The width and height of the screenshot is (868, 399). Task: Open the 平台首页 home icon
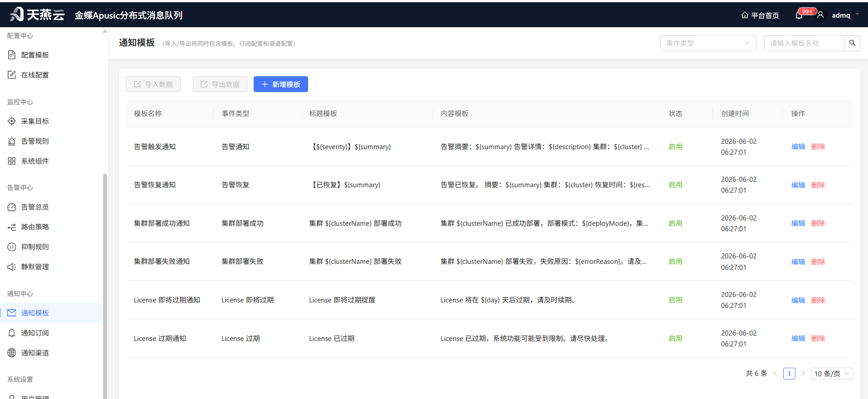coord(745,15)
